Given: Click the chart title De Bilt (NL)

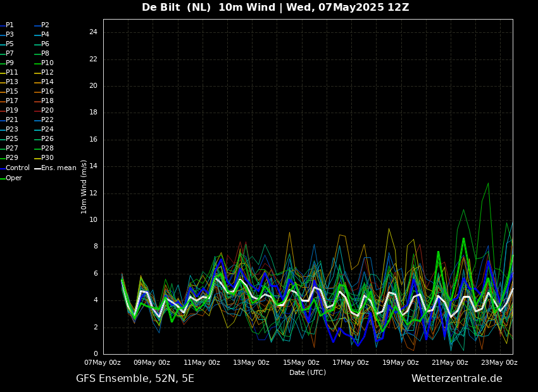Looking at the screenshot, I should tap(176, 8).
